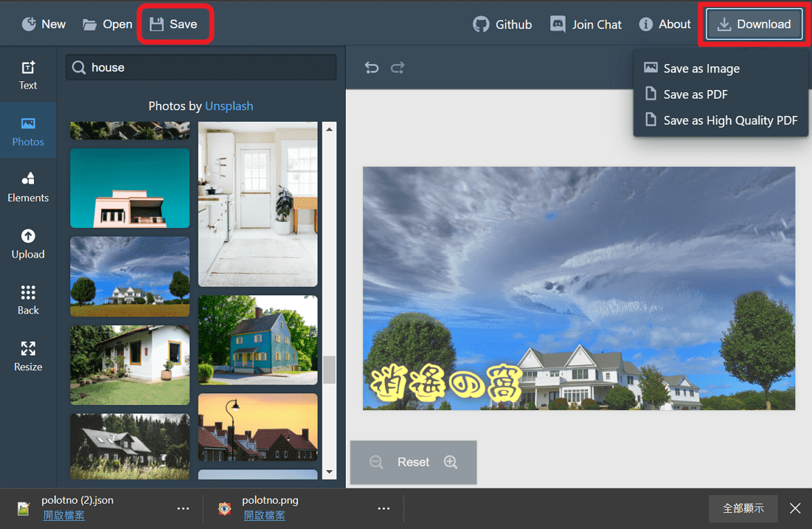The width and height of the screenshot is (812, 529).
Task: Zoom out of the canvas
Action: click(376, 462)
